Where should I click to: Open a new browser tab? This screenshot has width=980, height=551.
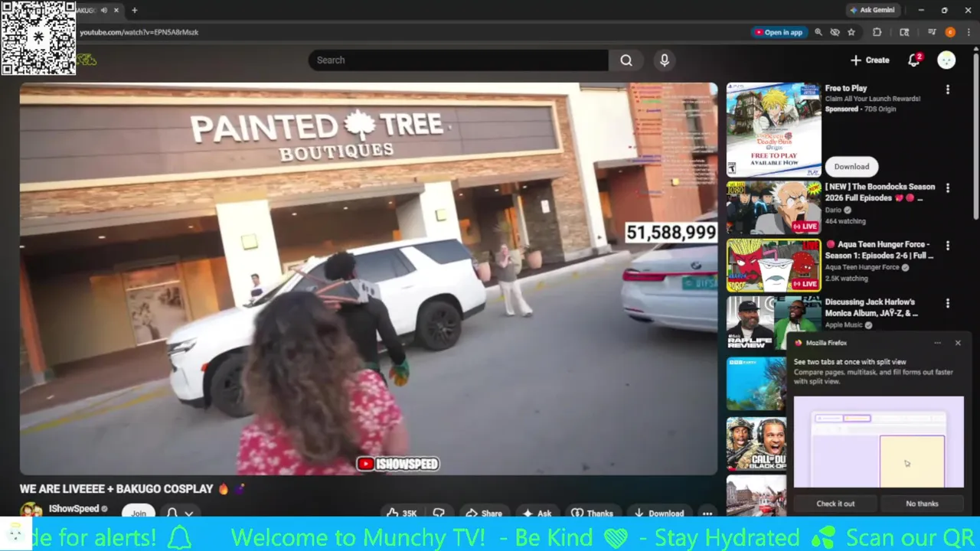coord(135,11)
